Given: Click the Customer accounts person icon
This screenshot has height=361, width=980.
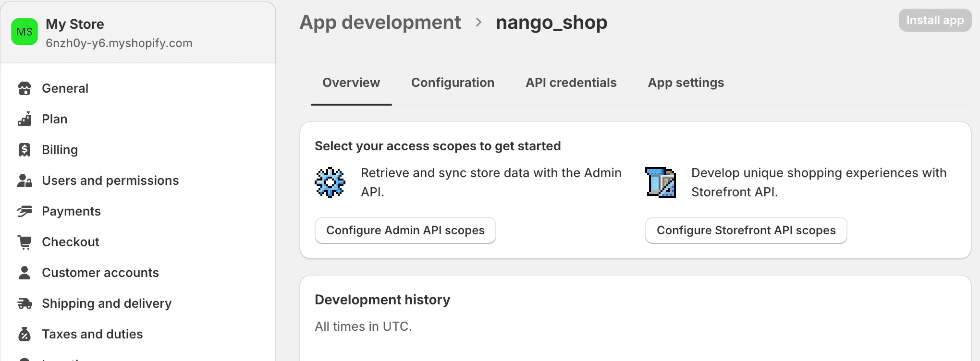Looking at the screenshot, I should pyautogui.click(x=24, y=273).
